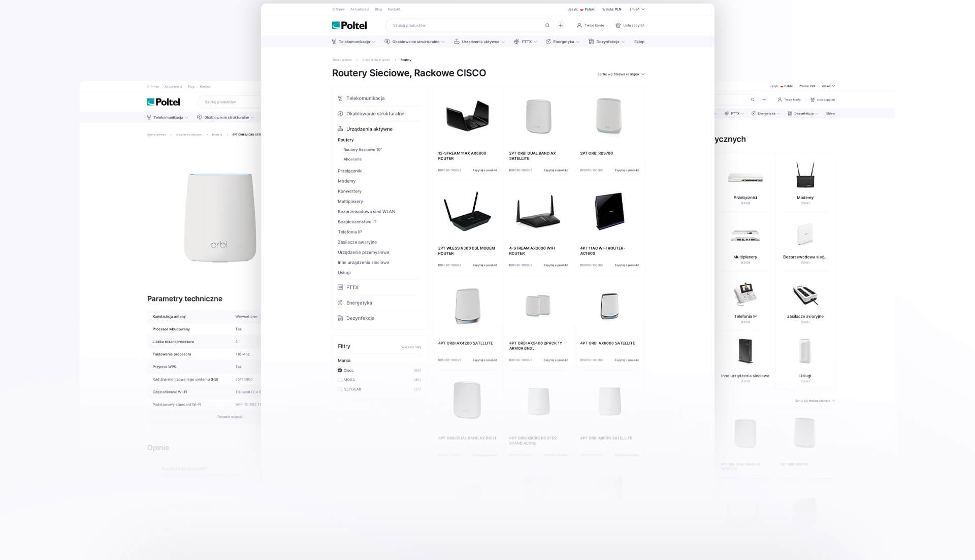
Task: Click the plus icon next to search bar
Action: 561,25
